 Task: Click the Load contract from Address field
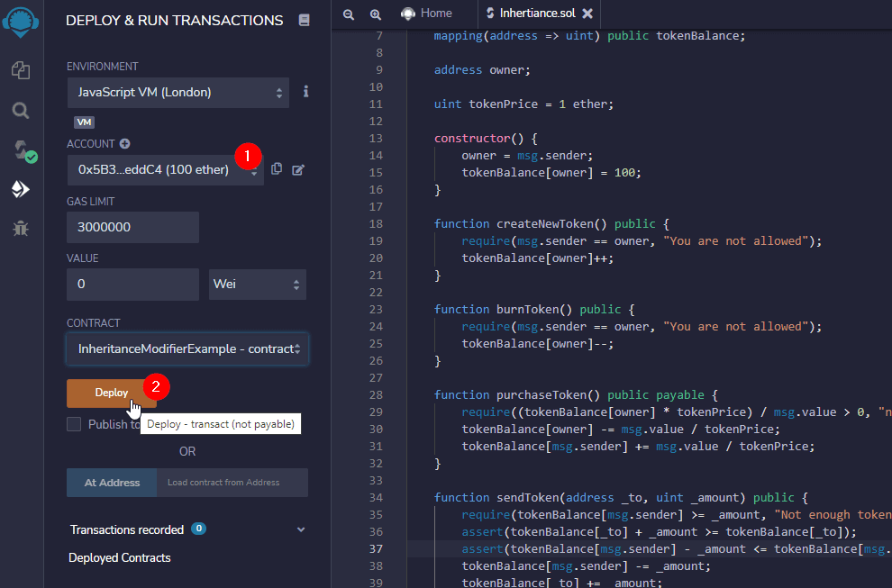[232, 483]
